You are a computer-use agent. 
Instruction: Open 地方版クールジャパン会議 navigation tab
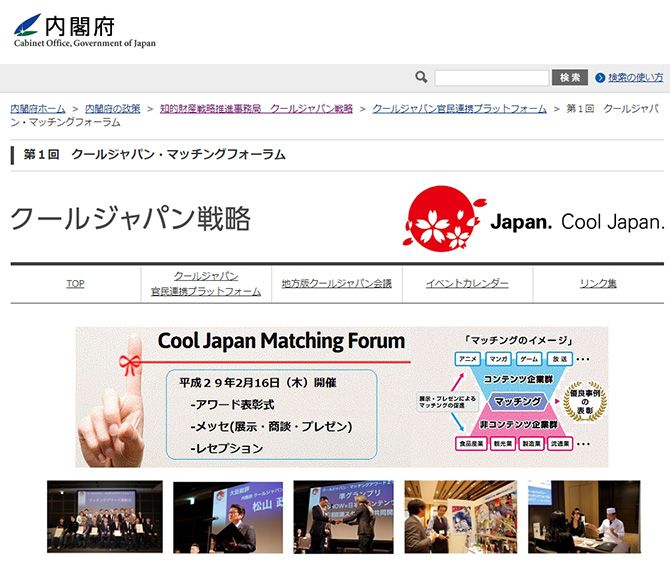(337, 284)
